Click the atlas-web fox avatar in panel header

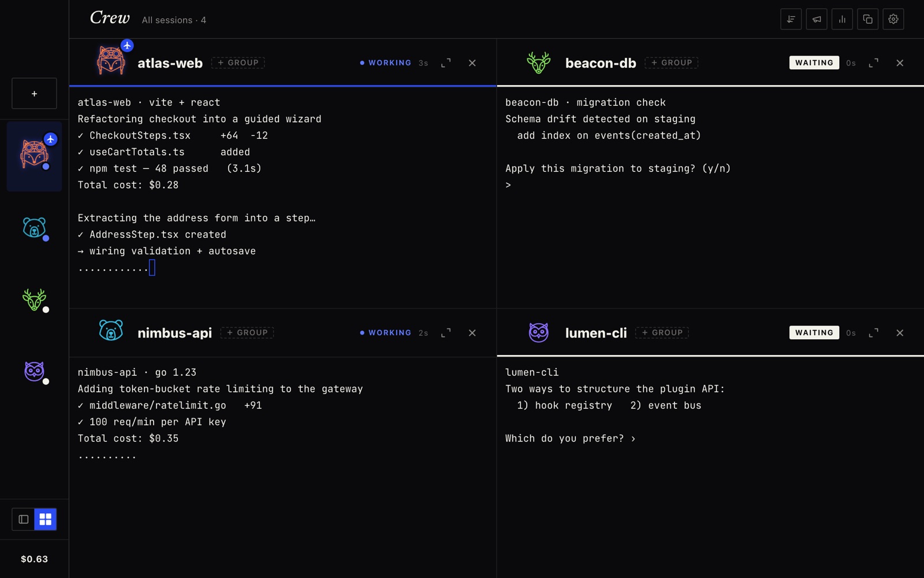pos(111,61)
